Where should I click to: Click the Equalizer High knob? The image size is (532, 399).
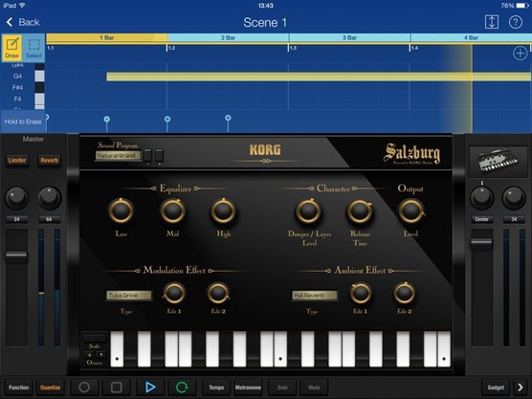[223, 211]
